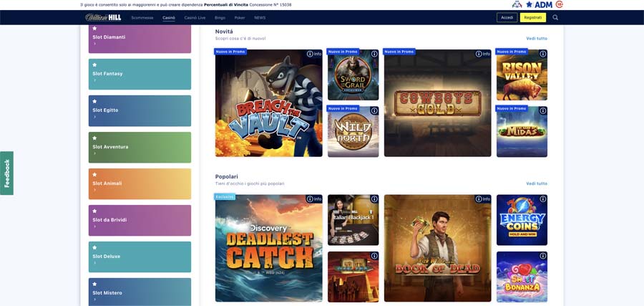
Task: Click the star on Slot Animali
Action: click(x=94, y=175)
